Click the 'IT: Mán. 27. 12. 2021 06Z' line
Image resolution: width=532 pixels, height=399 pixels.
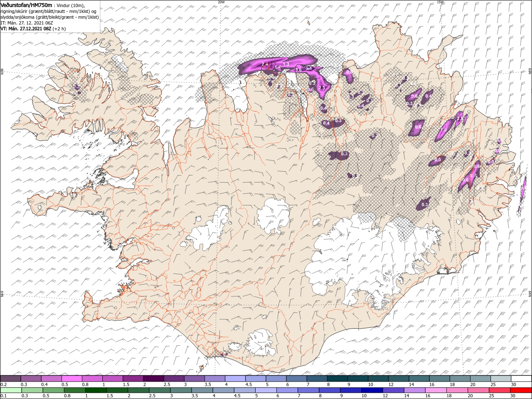point(26,23)
